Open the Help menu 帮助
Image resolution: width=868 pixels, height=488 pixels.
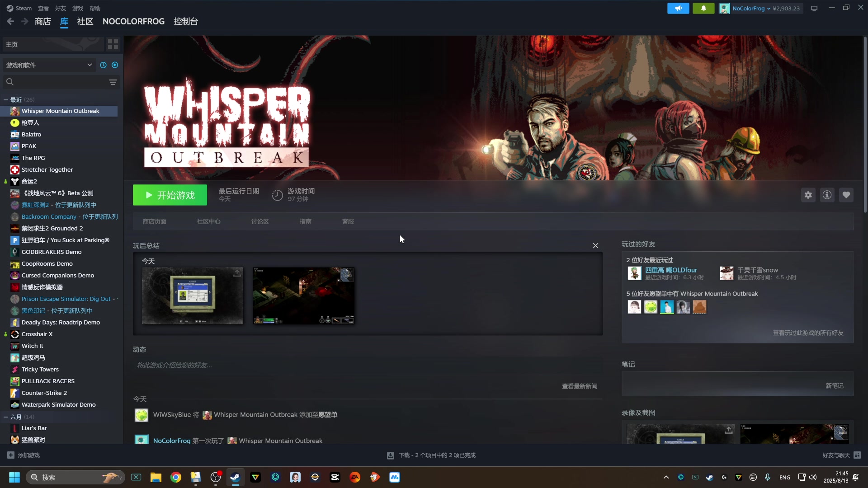point(95,8)
